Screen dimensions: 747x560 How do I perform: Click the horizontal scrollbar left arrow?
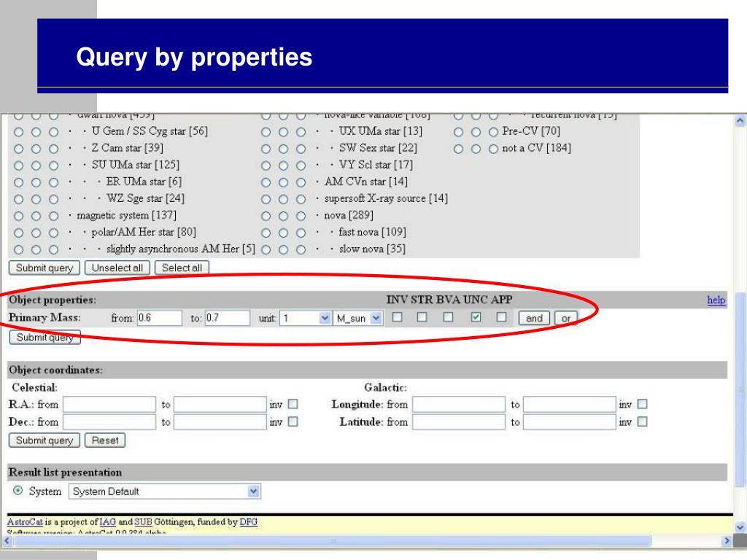[x=7, y=540]
